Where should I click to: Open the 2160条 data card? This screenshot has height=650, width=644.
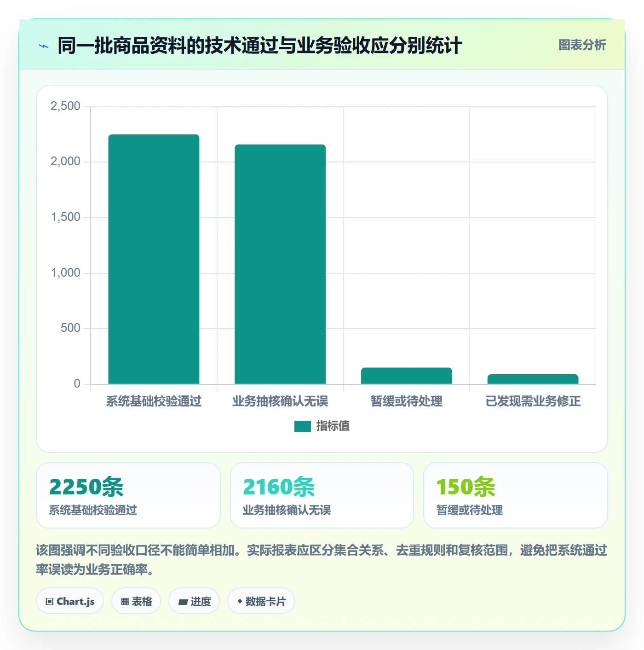tap(322, 495)
